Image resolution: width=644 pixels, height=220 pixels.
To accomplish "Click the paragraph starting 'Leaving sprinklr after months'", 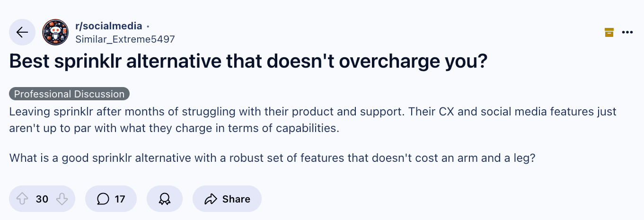I will (x=312, y=120).
